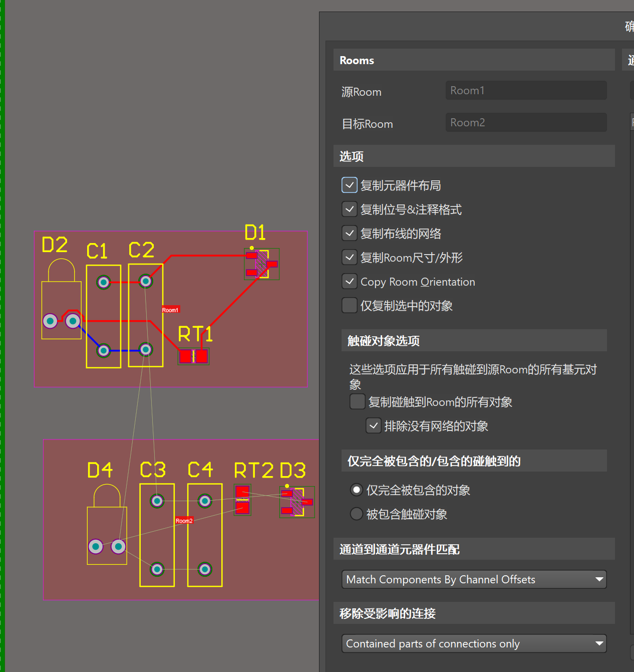
Task: Click the red Room1 label tag
Action: click(x=170, y=310)
